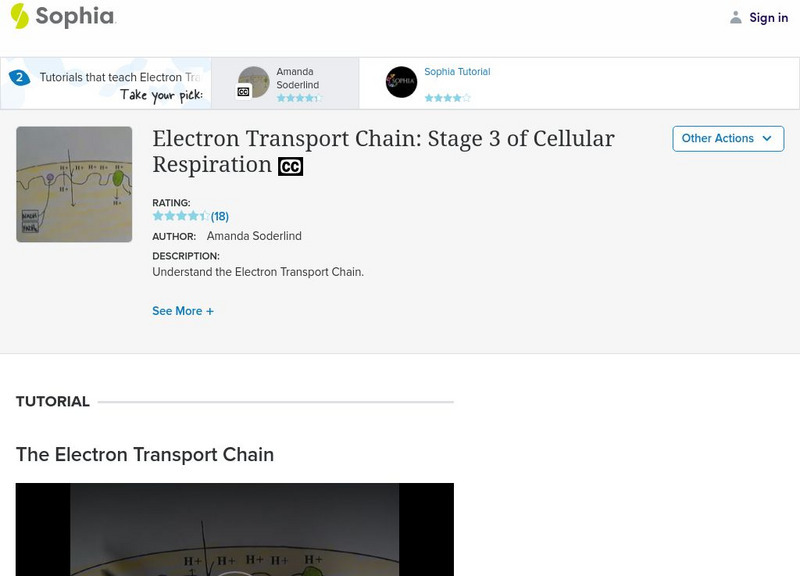Click the electron transport chain thumbnail image
The image size is (800, 576).
click(74, 184)
